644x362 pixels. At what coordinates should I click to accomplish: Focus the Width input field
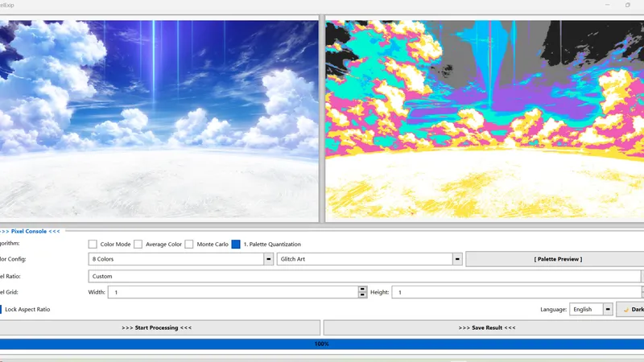click(x=232, y=292)
